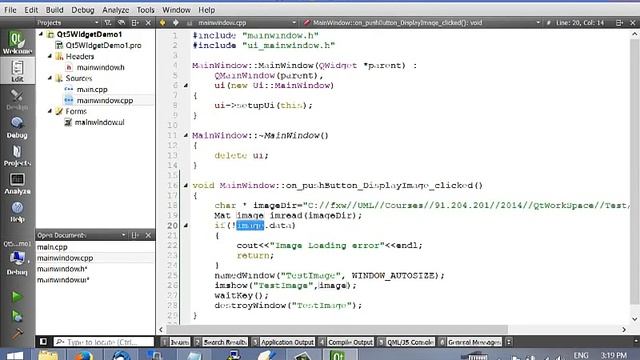Show the Search Results pane
640x360 pixels.
[x=221, y=342]
